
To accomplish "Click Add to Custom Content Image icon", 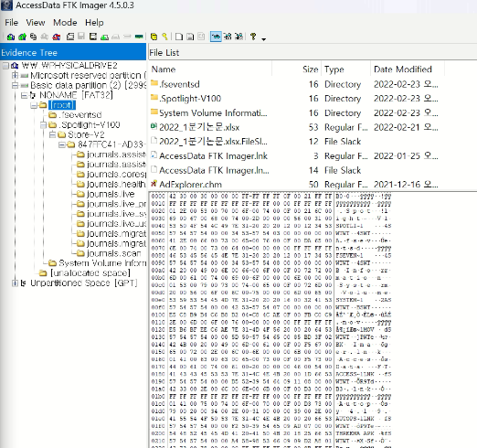I will pyautogui.click(x=104, y=37).
